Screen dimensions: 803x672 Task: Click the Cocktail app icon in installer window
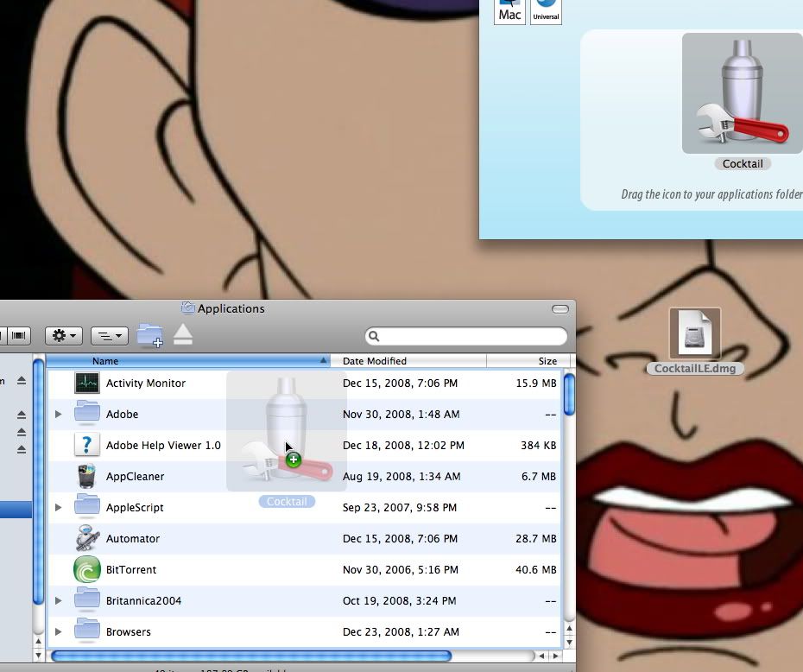coord(742,93)
